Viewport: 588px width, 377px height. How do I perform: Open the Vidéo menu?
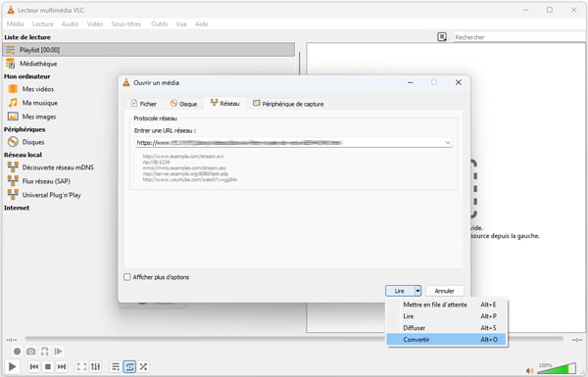coord(95,24)
